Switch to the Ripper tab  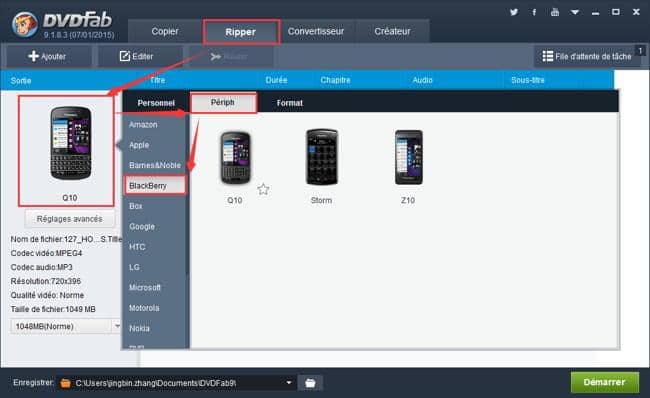coord(241,32)
